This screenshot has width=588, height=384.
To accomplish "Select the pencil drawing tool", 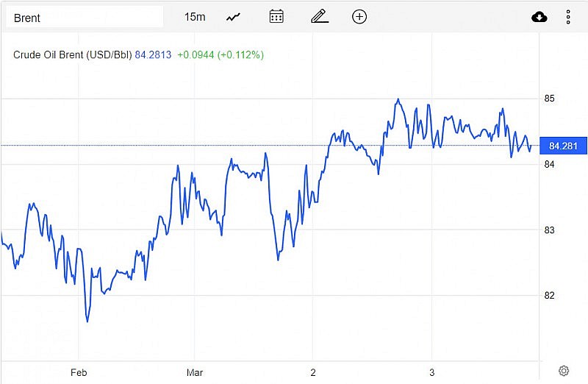I will pyautogui.click(x=319, y=17).
